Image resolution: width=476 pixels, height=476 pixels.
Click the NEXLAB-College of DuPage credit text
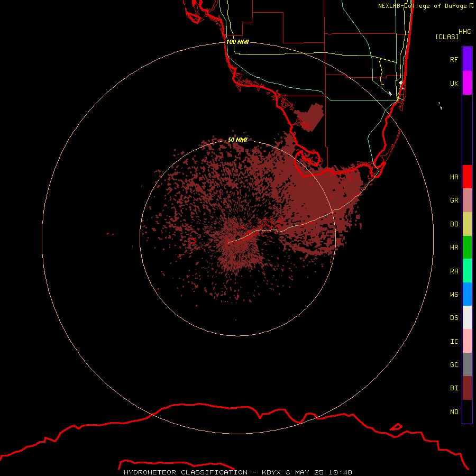[426, 6]
